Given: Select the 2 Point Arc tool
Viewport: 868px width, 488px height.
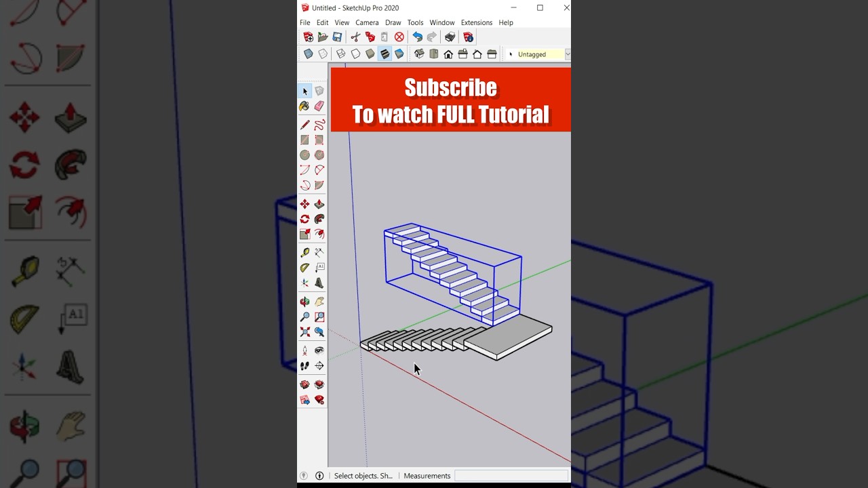Looking at the screenshot, I should pos(319,169).
